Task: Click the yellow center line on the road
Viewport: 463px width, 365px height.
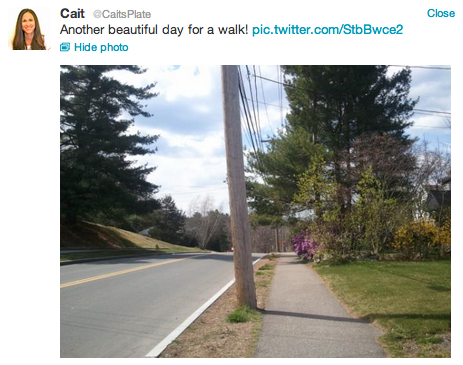Action: (x=123, y=272)
